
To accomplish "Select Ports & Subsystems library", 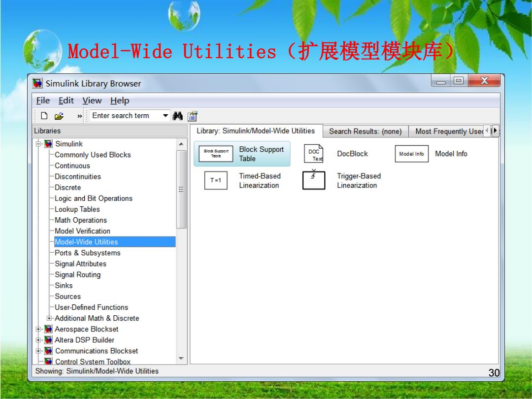I will (x=88, y=253).
